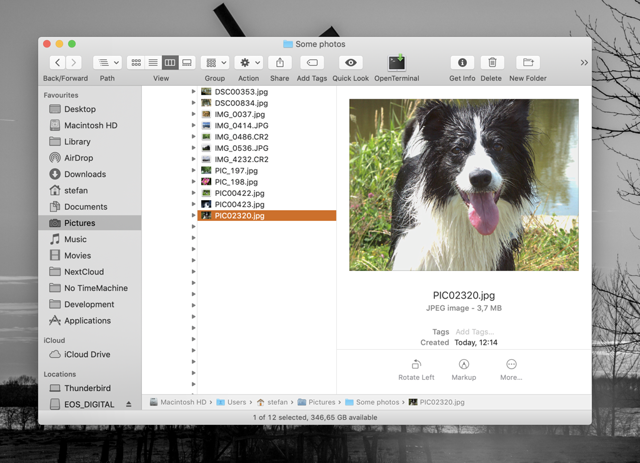Click Rotate Left in preview

416,370
